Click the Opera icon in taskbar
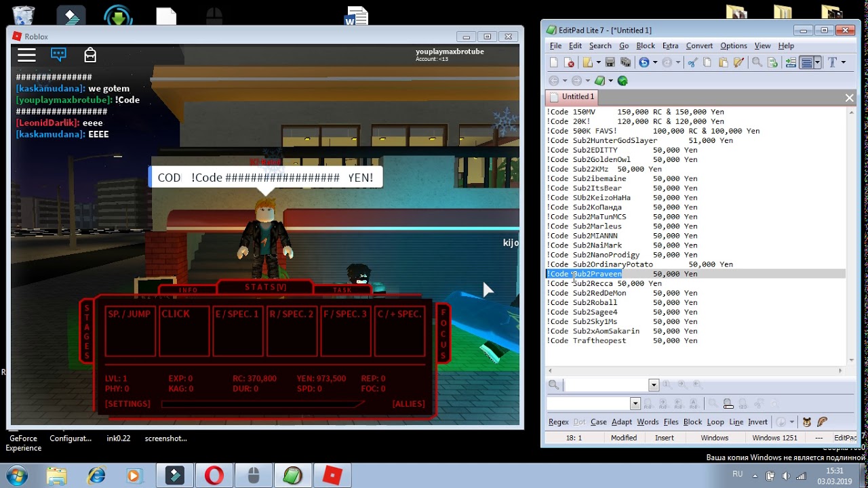Viewport: 868px width, 488px height. click(214, 476)
